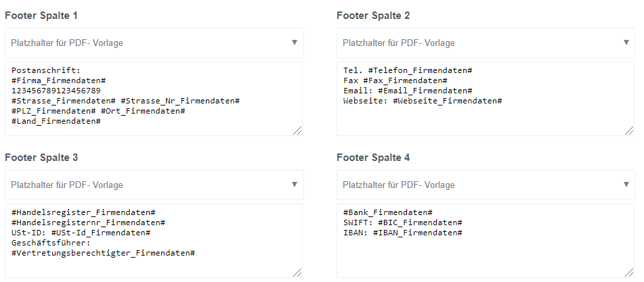Open Footer Spalte 1 placeholder dropdown
Image resolution: width=644 pixels, height=282 pixels.
point(154,43)
